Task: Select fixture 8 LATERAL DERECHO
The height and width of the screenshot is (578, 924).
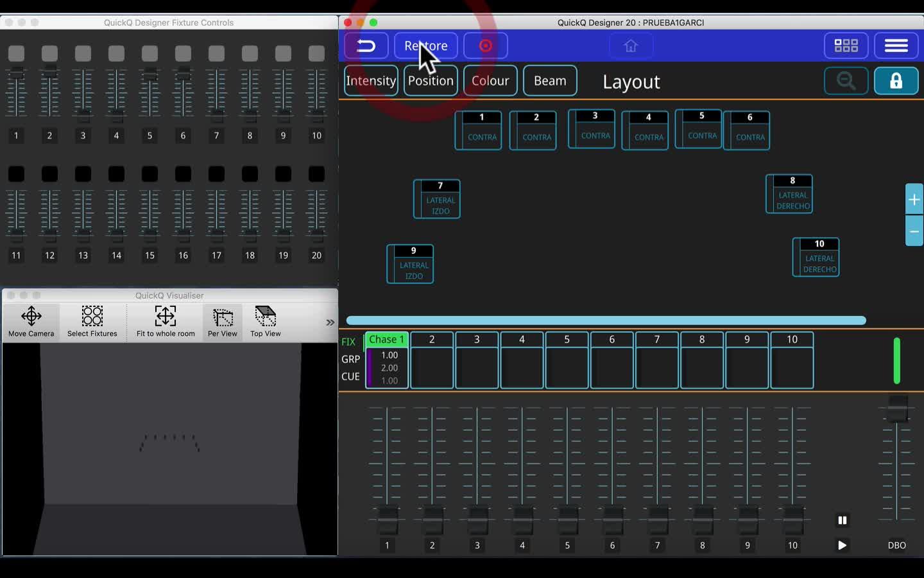Action: (789, 194)
